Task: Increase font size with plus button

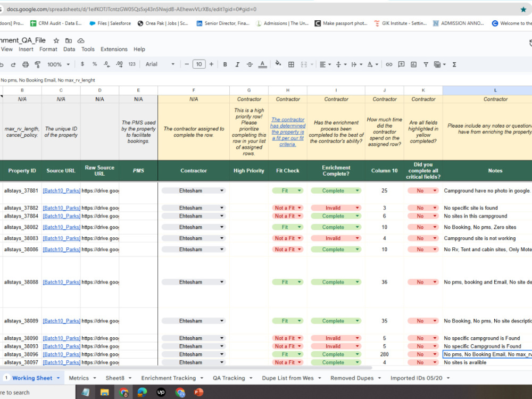Action: coord(211,64)
